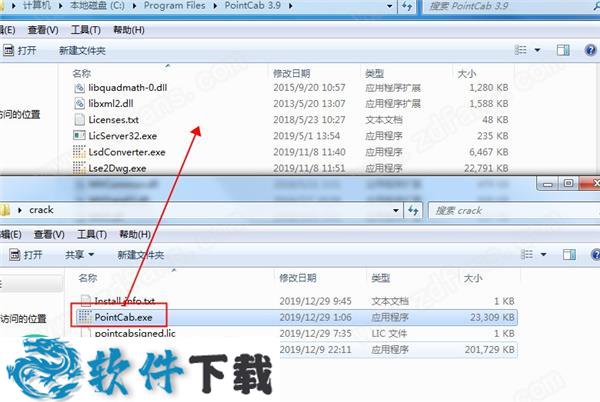Open view options dropdown arrow in PointCab window
The width and height of the screenshot is (600, 402).
click(x=537, y=50)
